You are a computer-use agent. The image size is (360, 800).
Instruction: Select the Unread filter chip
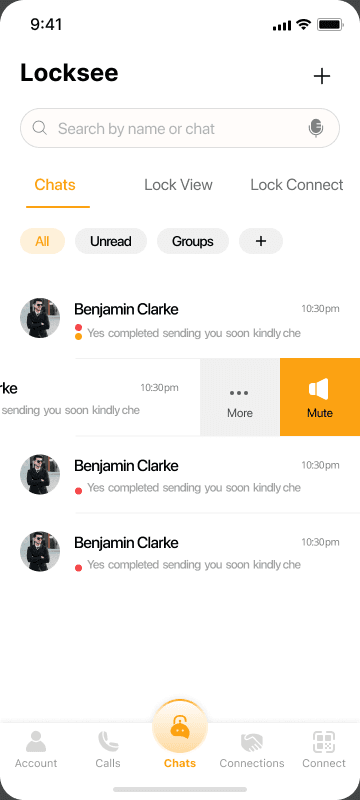tap(111, 241)
